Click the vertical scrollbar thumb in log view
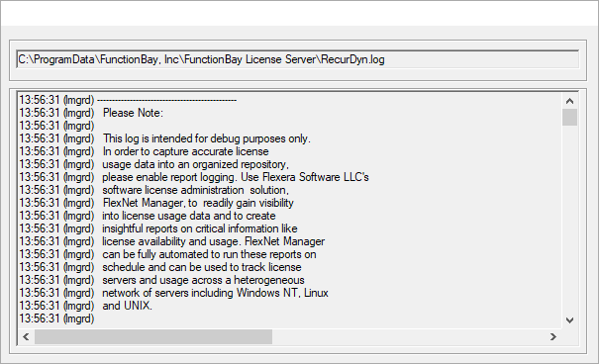The height and width of the screenshot is (364, 599). (569, 117)
